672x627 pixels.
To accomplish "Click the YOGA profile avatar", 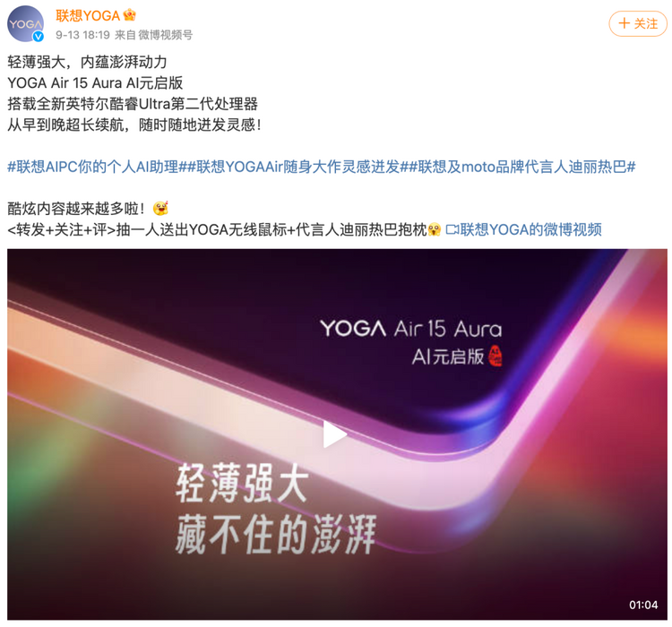I will pyautogui.click(x=25, y=23).
